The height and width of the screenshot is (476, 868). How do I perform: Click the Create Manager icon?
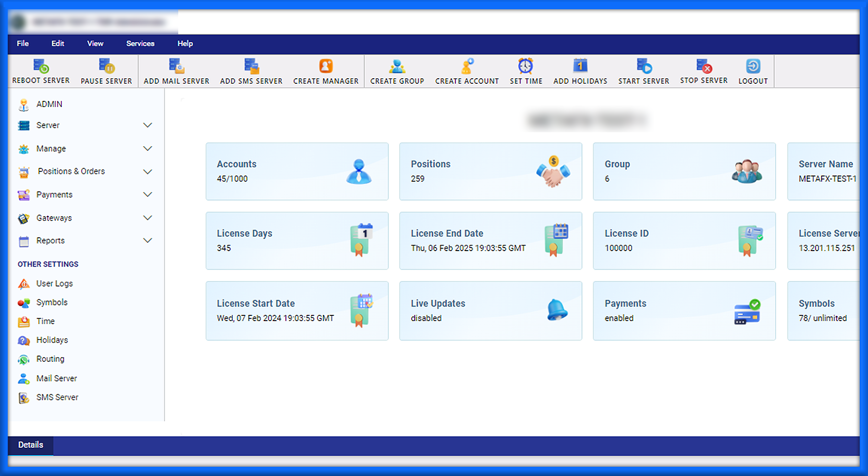(x=326, y=66)
